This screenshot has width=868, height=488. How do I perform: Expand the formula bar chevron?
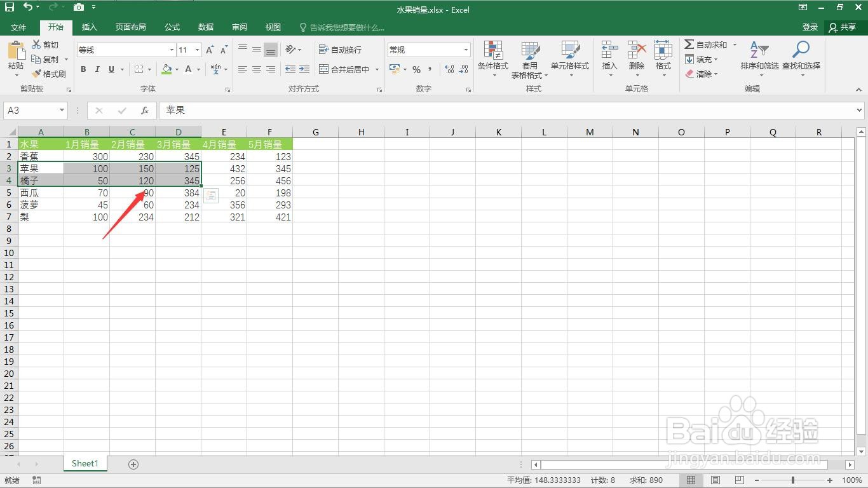[x=860, y=110]
